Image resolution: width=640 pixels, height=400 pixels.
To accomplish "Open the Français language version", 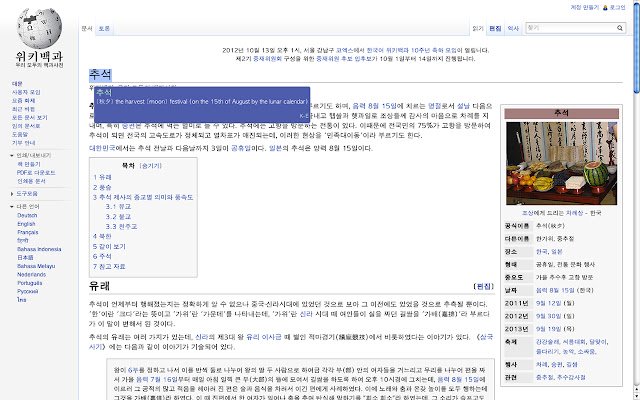I will 28,232.
